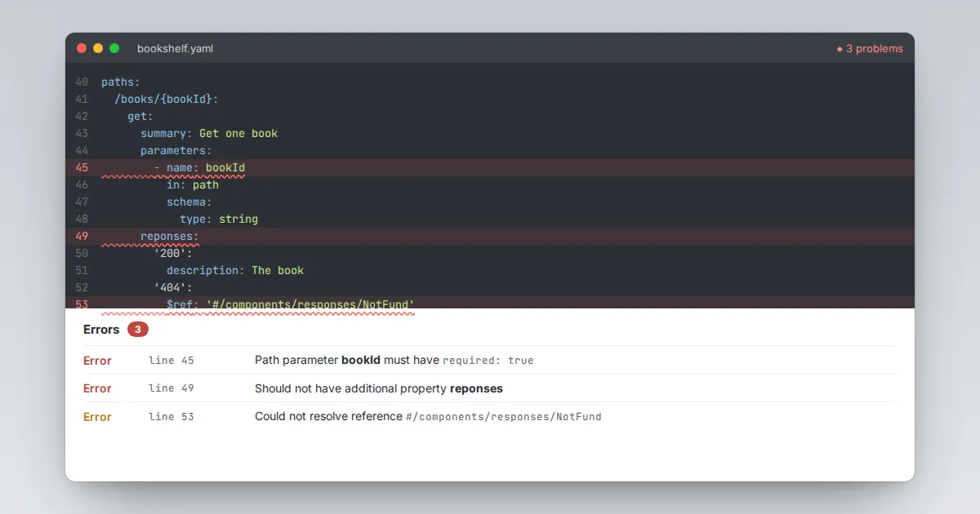
Task: Click line number 49 in gutter
Action: coord(81,237)
